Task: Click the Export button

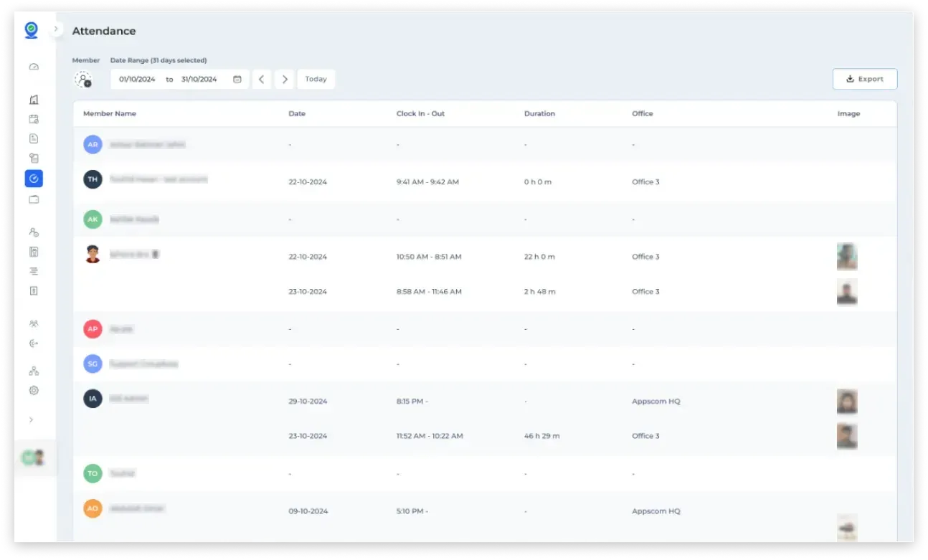Action: click(x=864, y=80)
